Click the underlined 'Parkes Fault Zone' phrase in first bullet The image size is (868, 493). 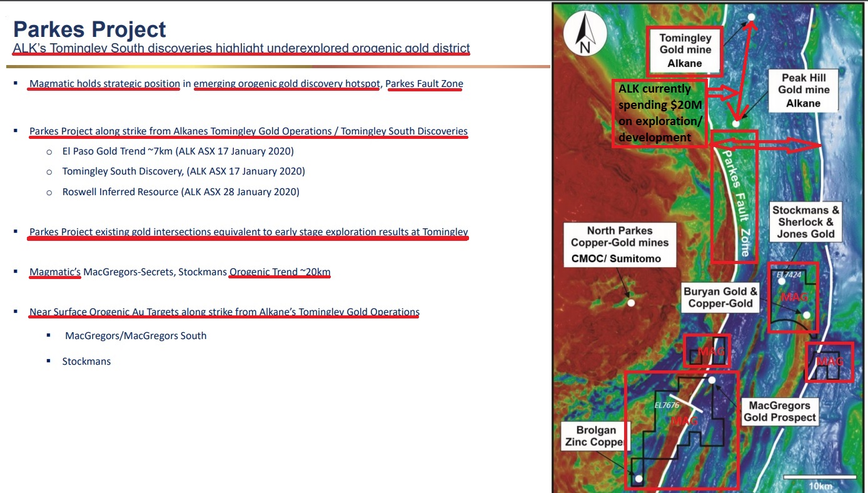pos(425,84)
